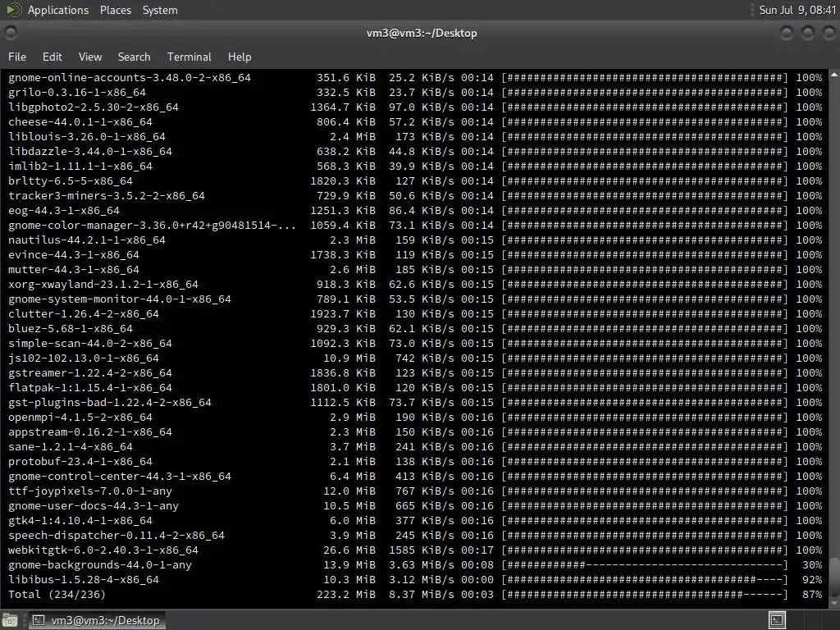The image size is (840, 630).
Task: Click the ttf-joypixels-7.0.0-1-any line
Action: tap(415, 491)
